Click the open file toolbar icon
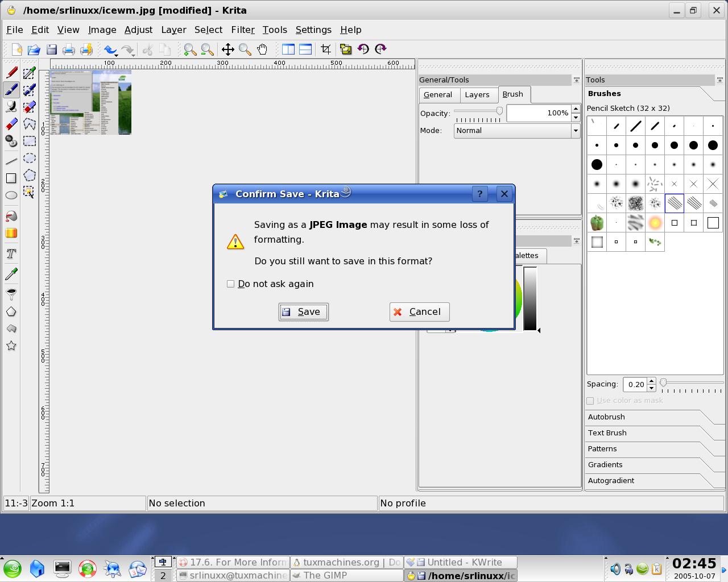 [34, 49]
